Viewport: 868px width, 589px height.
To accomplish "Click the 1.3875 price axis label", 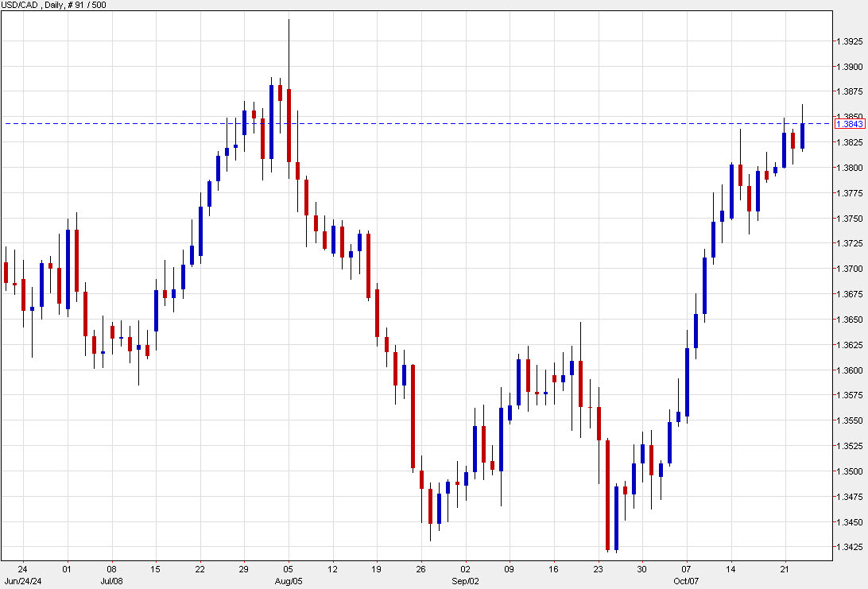I will [849, 92].
